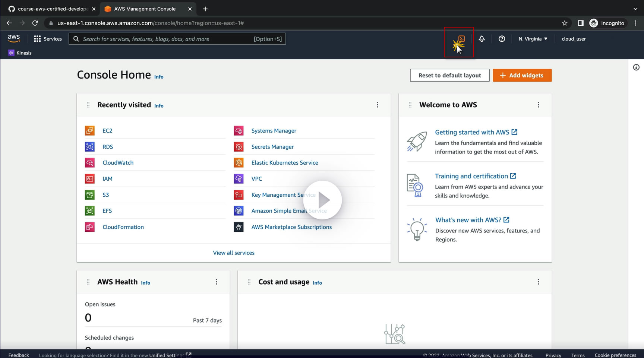Viewport: 644px width, 358px height.
Task: Open Recently visited widget options menu
Action: click(x=378, y=105)
